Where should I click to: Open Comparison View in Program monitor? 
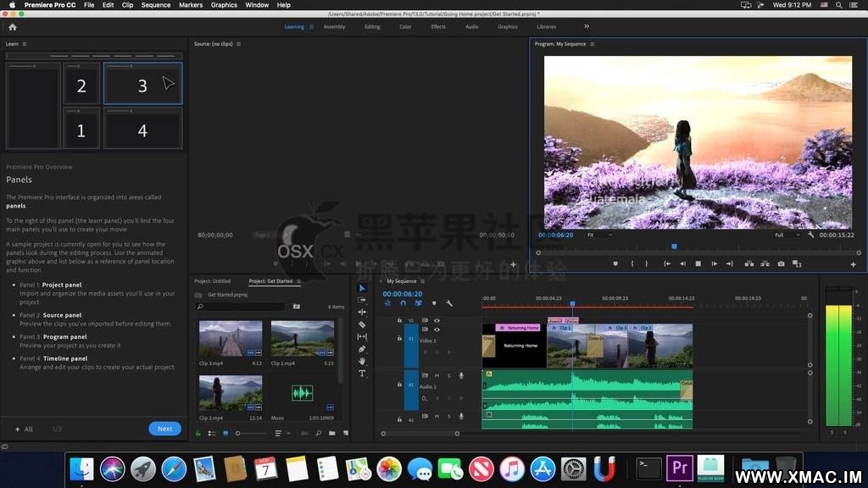(x=797, y=264)
